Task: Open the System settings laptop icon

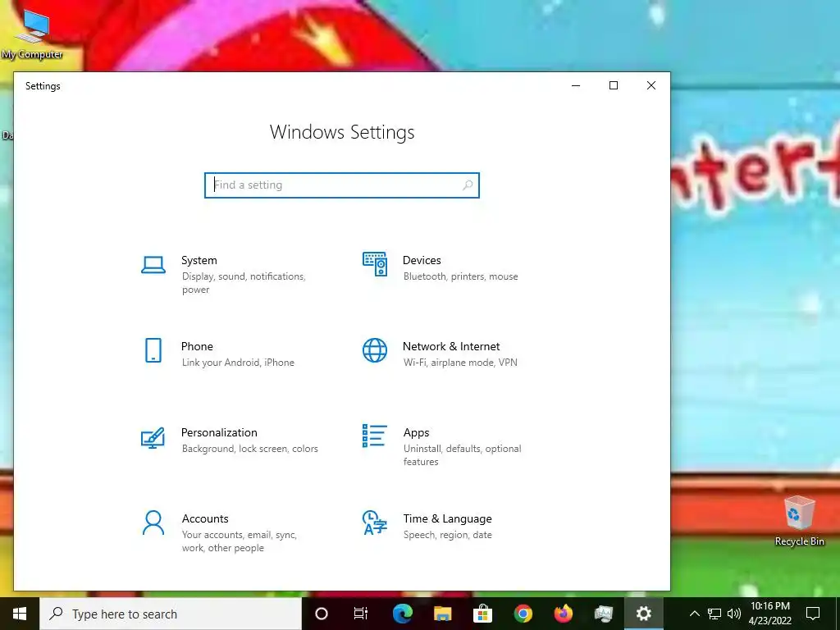Action: click(153, 265)
